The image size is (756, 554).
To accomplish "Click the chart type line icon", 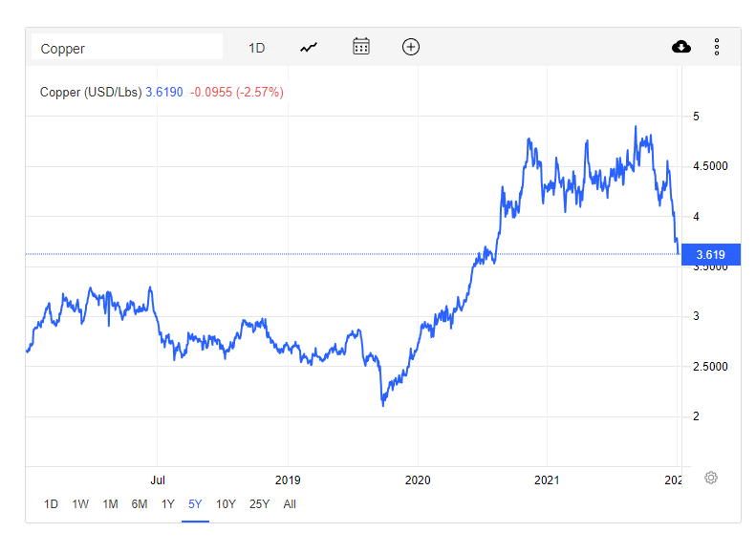I will 309,47.
